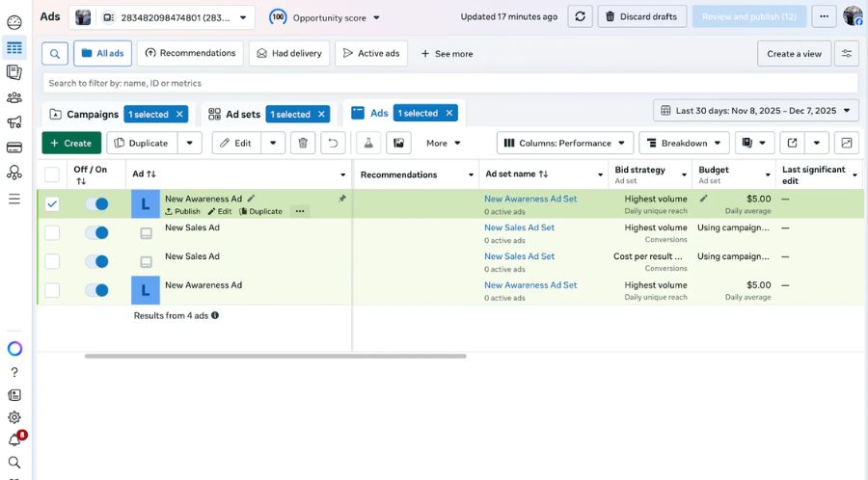Open the notifications bell icon
This screenshot has height=480, width=868.
(15, 440)
